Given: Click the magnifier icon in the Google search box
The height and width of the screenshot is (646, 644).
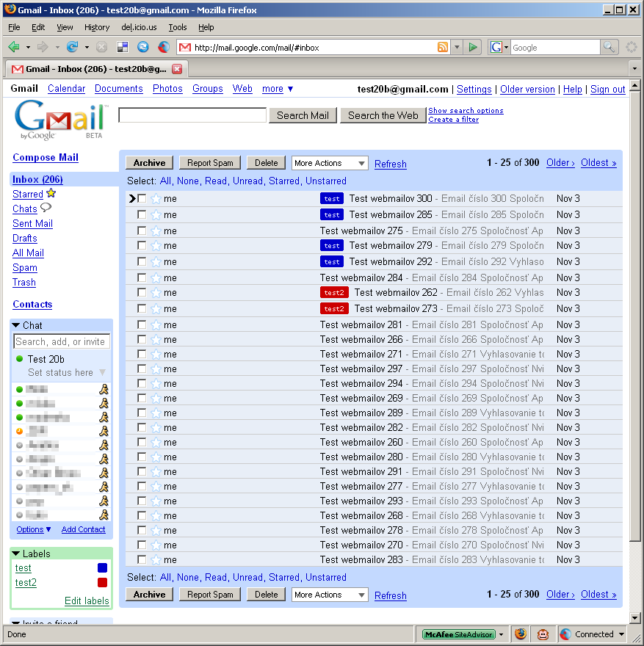Looking at the screenshot, I should click(609, 48).
